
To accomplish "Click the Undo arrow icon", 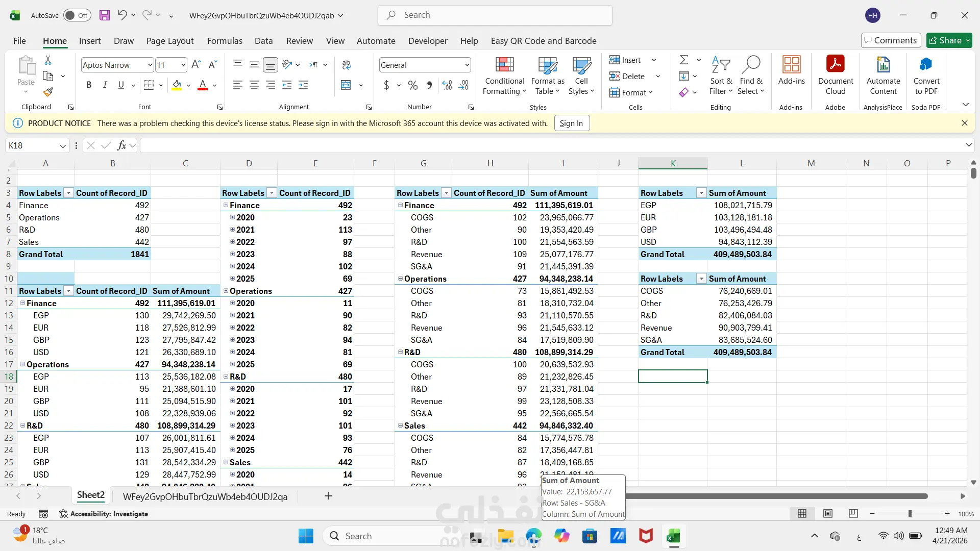I will (122, 15).
